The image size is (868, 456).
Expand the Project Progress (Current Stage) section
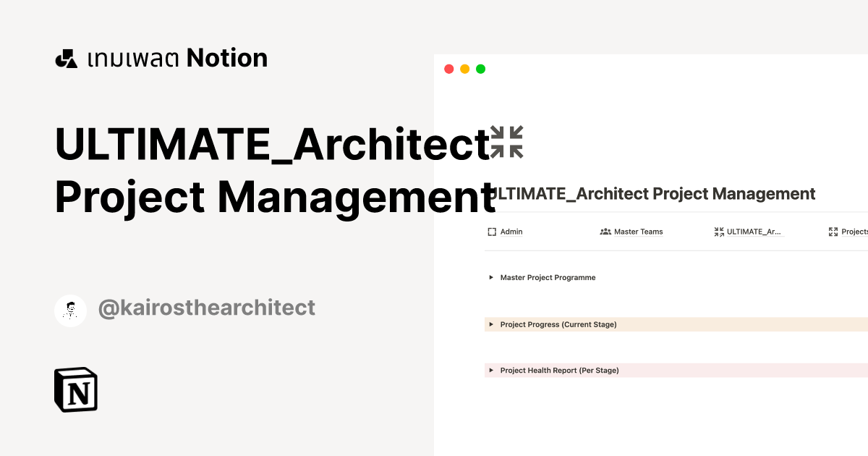click(x=492, y=324)
